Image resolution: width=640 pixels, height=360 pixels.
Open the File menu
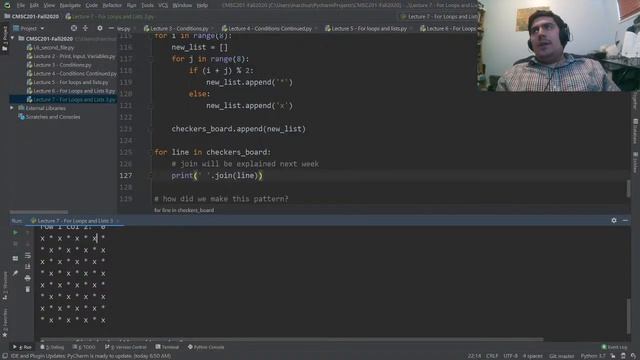(21, 5)
